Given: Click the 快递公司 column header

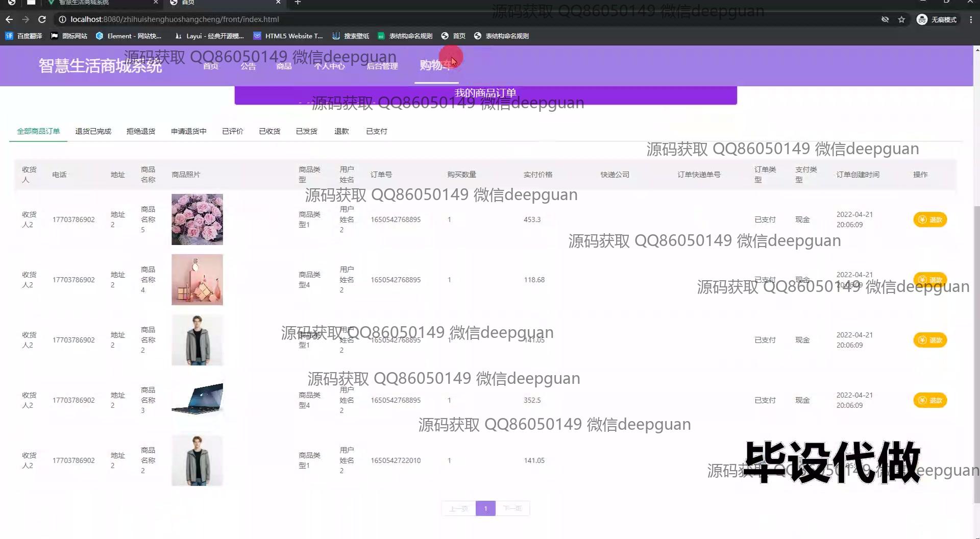Looking at the screenshot, I should click(615, 175).
